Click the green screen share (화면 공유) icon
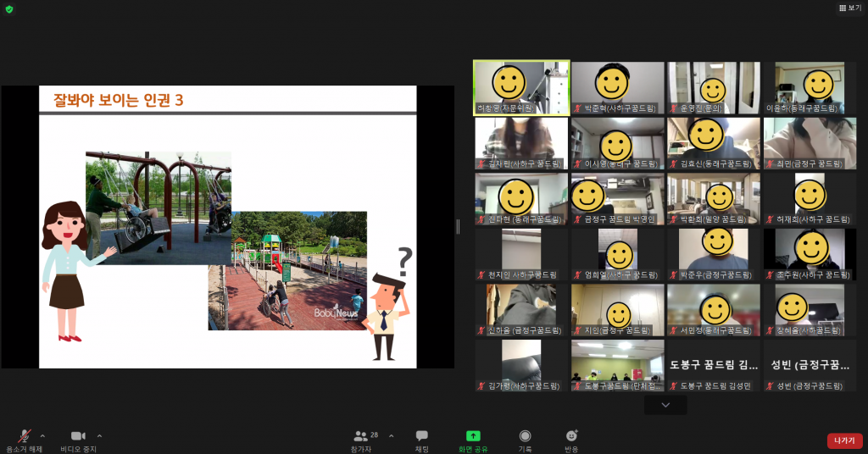Image resolution: width=868 pixels, height=454 pixels. point(473,436)
